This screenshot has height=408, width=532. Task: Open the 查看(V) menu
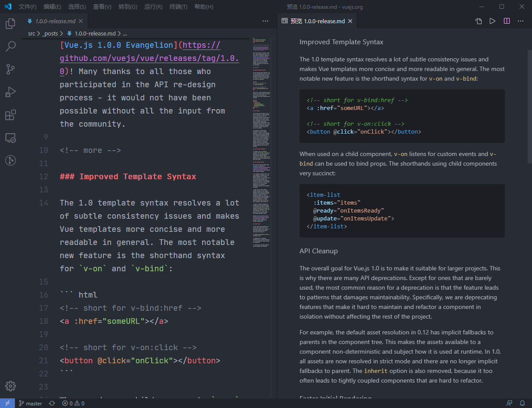[x=102, y=7]
